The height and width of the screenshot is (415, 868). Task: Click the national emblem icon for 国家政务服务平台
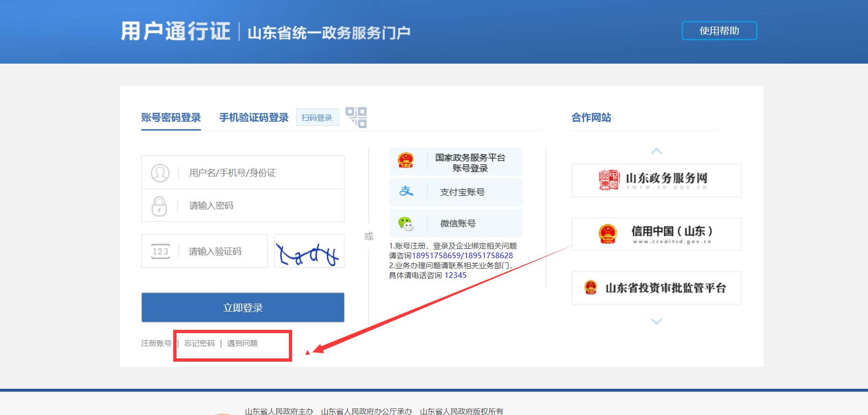pos(406,160)
